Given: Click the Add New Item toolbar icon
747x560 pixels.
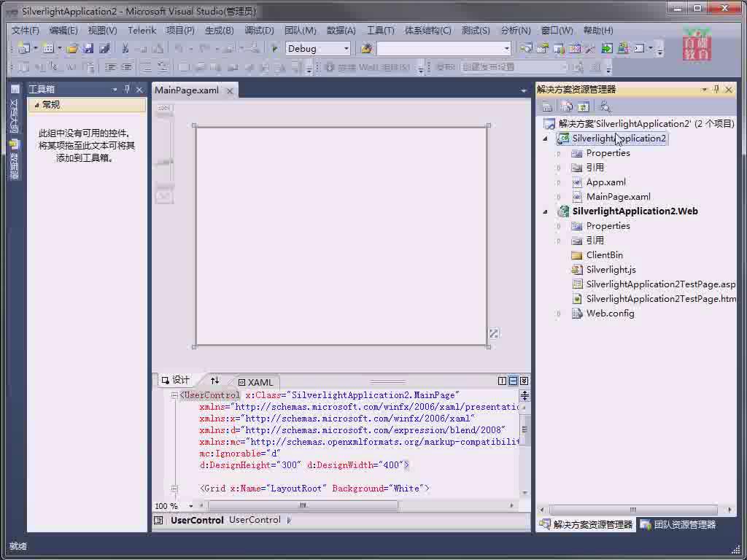Looking at the screenshot, I should pyautogui.click(x=47, y=48).
